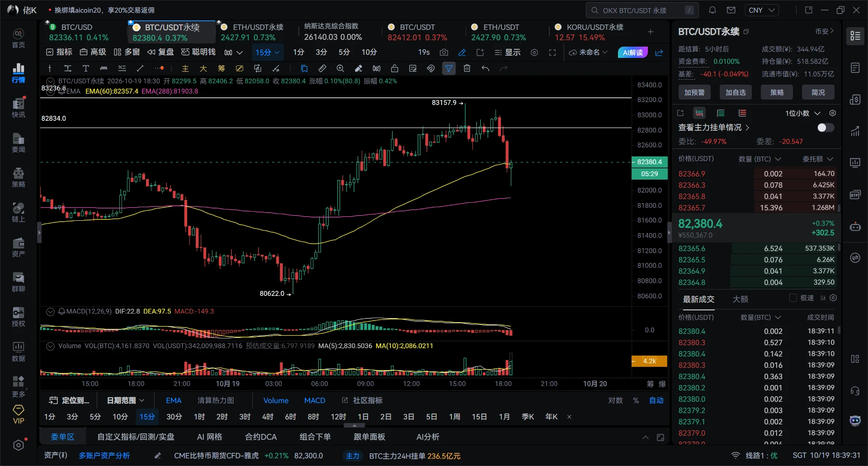Open notifications bell icon

point(712,10)
